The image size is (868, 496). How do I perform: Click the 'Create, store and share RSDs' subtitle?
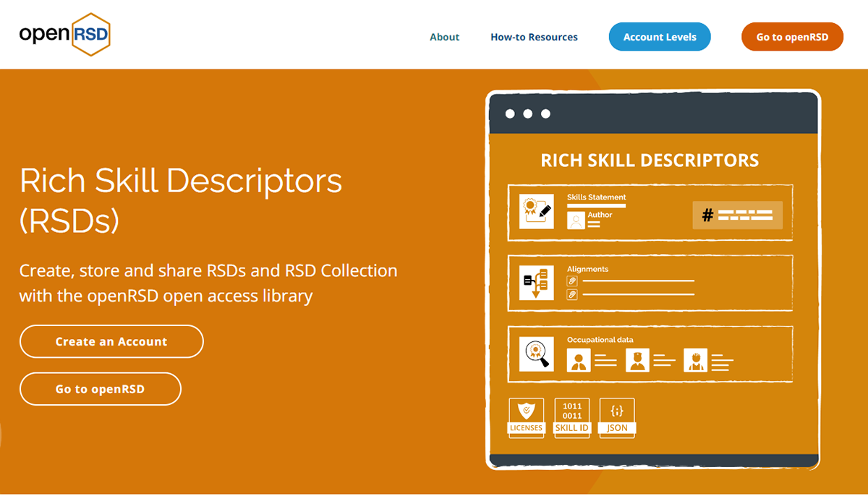tap(208, 283)
